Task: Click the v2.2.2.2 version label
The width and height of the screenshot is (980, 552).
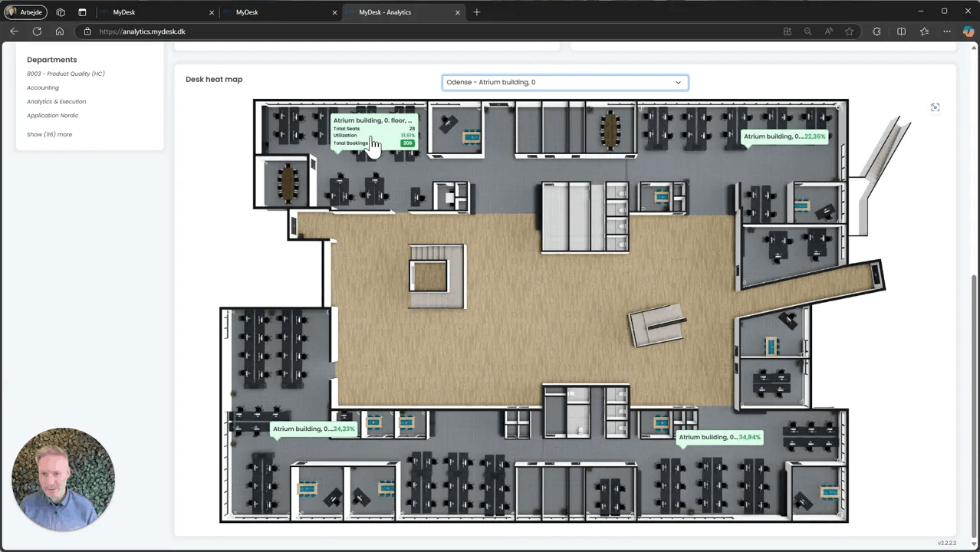Action: pyautogui.click(x=946, y=543)
